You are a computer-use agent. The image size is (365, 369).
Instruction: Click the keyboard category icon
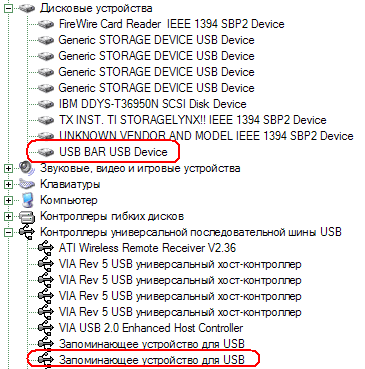click(27, 184)
